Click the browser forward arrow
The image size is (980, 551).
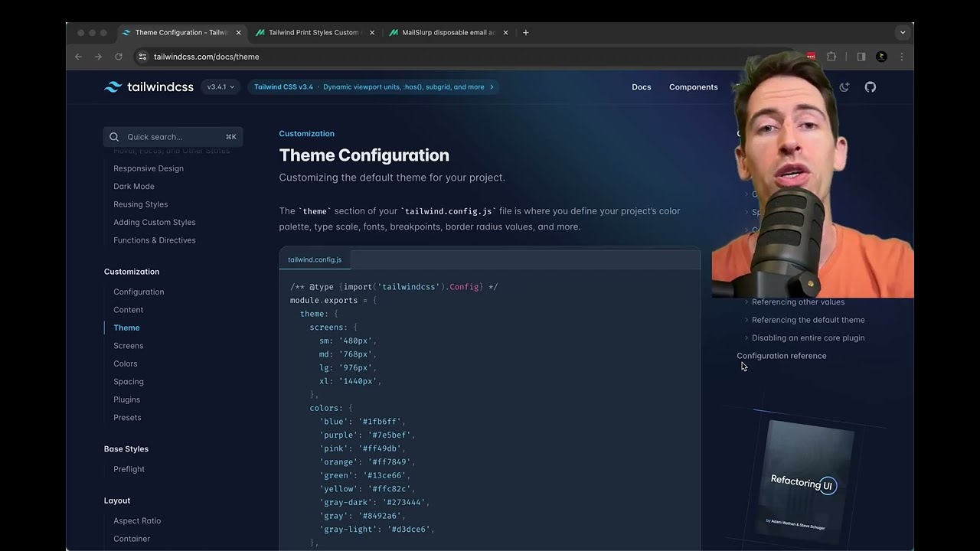click(98, 57)
